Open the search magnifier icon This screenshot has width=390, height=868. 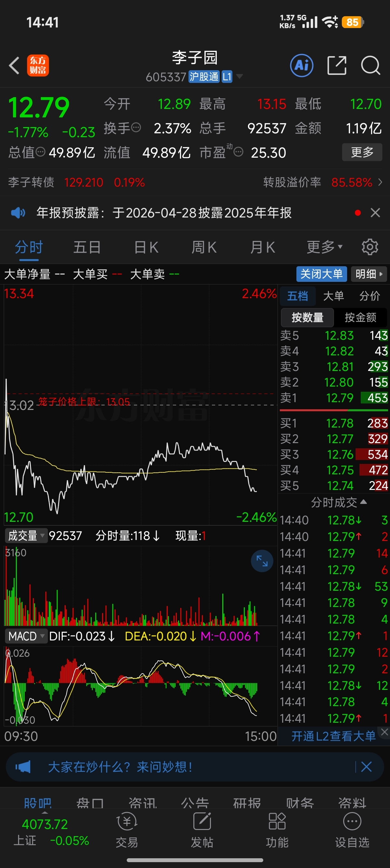[x=370, y=65]
